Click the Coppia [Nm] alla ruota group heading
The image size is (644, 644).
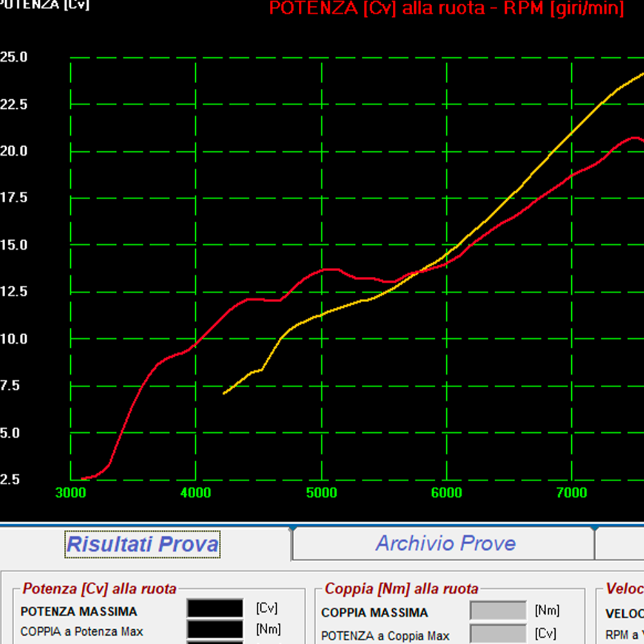coord(401,589)
